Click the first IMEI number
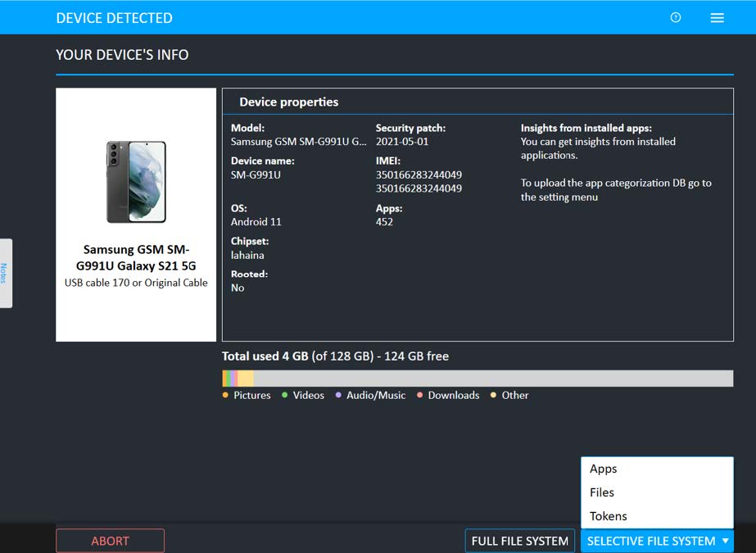 point(419,175)
